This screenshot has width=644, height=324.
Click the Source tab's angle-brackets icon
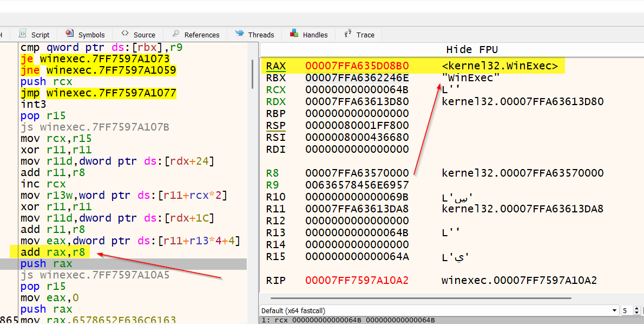tap(125, 34)
